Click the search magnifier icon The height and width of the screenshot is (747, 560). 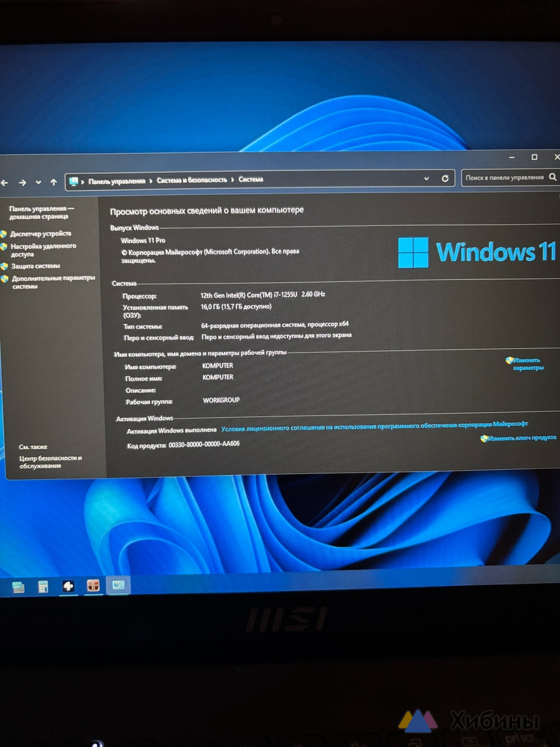[x=552, y=177]
